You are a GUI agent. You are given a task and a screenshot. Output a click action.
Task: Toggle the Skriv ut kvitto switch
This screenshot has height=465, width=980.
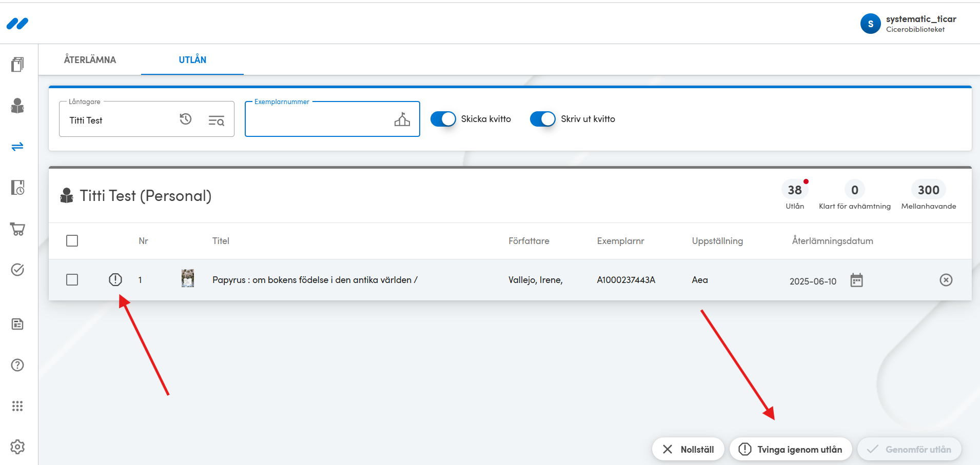(543, 119)
